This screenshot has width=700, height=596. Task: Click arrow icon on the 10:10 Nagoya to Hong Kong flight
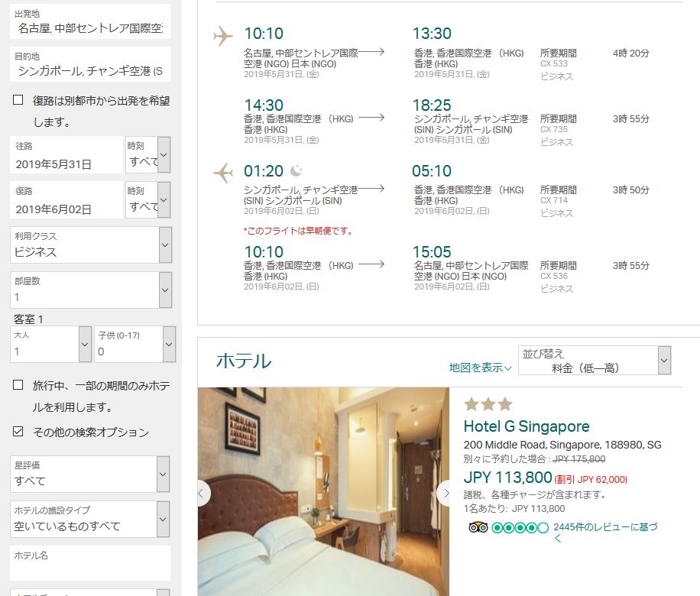click(371, 52)
